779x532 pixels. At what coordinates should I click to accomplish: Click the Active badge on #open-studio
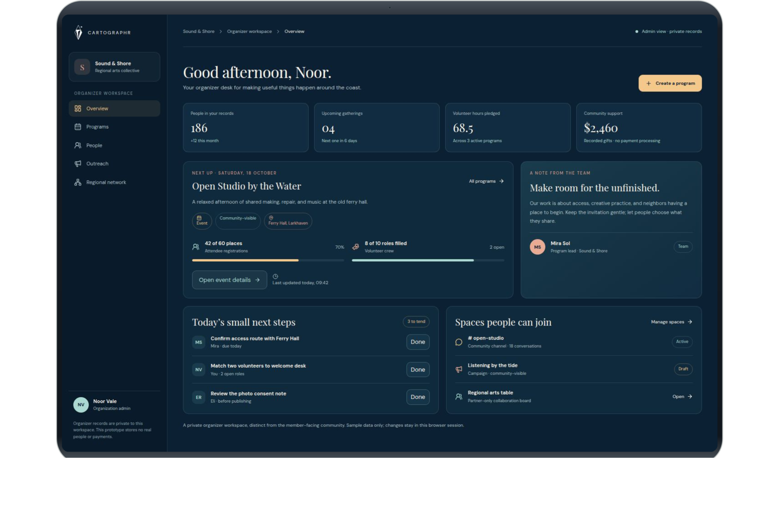coord(682,342)
